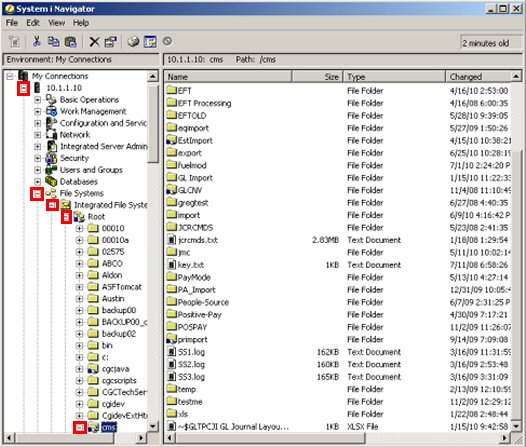
Task: Click the Configuration and Service icon
Action: 51,123
